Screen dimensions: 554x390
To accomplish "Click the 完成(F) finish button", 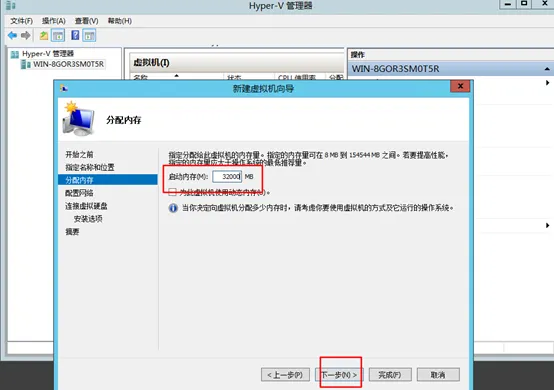I will point(390,375).
